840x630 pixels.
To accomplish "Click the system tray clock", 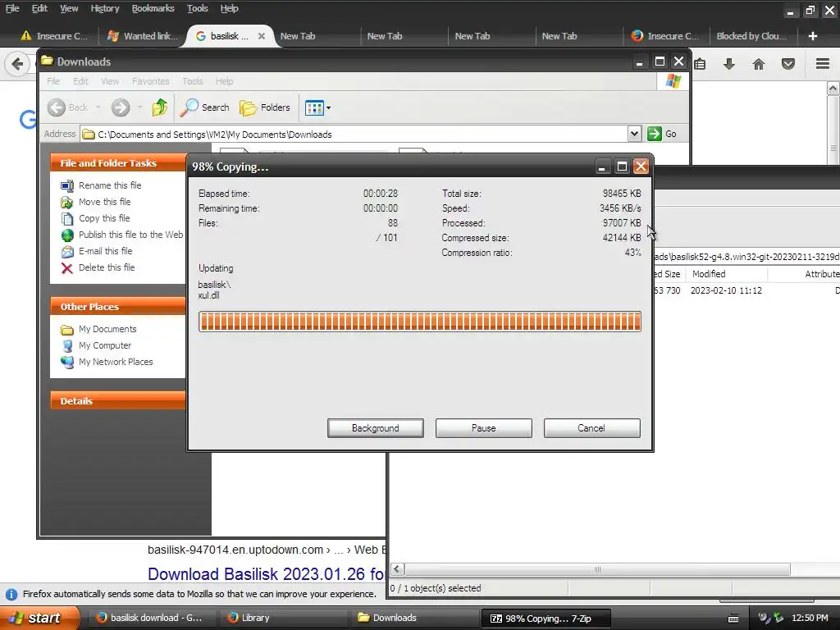I will [810, 618].
